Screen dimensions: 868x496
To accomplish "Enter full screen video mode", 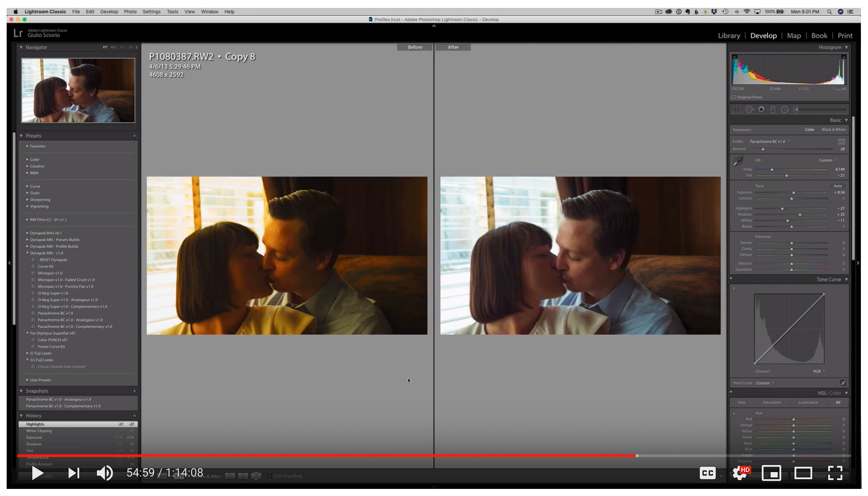I will tap(835, 473).
